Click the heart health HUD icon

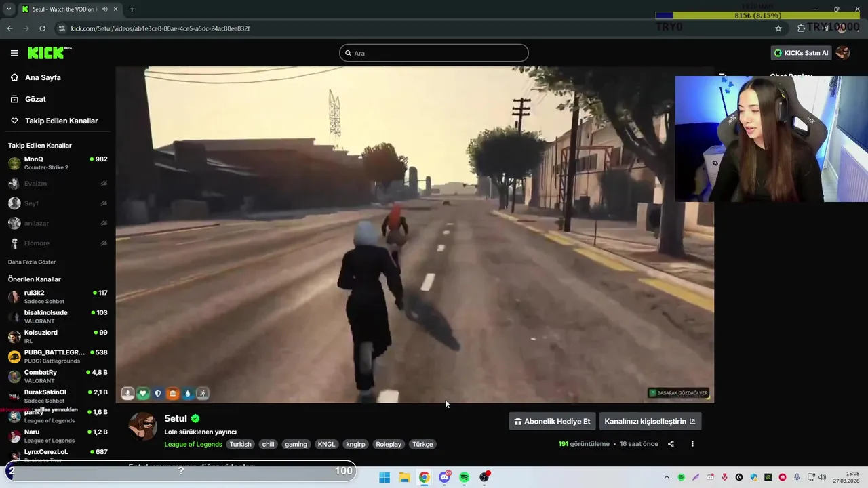[142, 393]
